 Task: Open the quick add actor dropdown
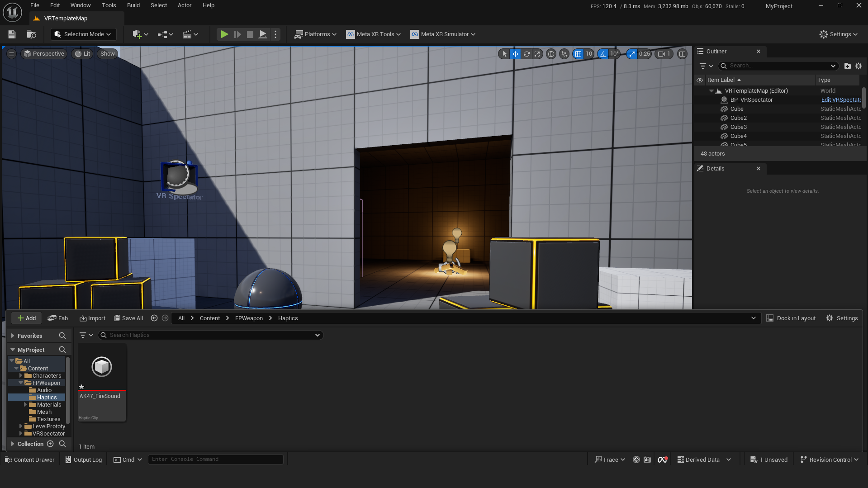(140, 34)
